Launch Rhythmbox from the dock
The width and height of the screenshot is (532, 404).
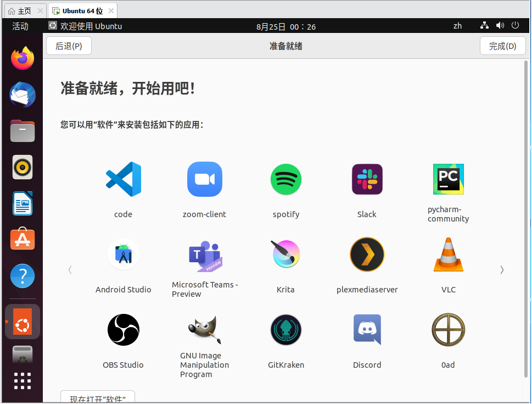tap(23, 167)
